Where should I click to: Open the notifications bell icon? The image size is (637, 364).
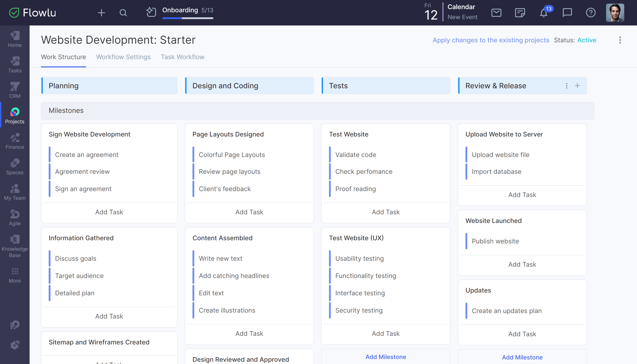[x=543, y=13]
